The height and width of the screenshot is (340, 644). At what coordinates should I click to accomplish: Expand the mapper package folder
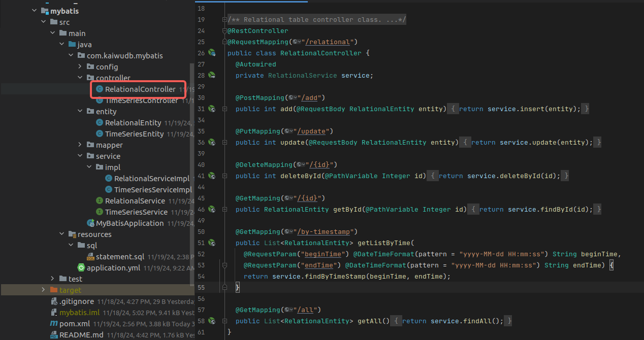(80, 145)
